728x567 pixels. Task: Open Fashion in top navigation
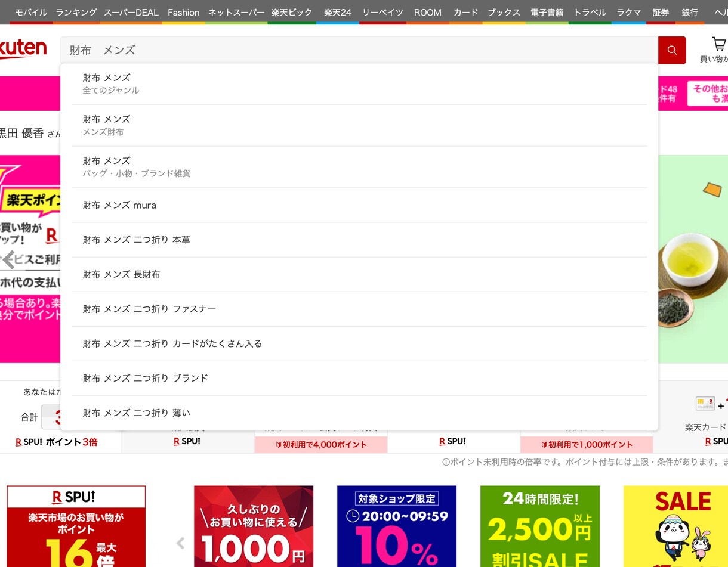click(x=184, y=12)
